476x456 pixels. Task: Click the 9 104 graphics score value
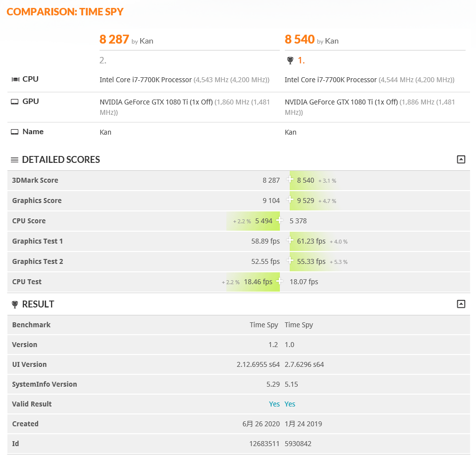pyautogui.click(x=271, y=201)
